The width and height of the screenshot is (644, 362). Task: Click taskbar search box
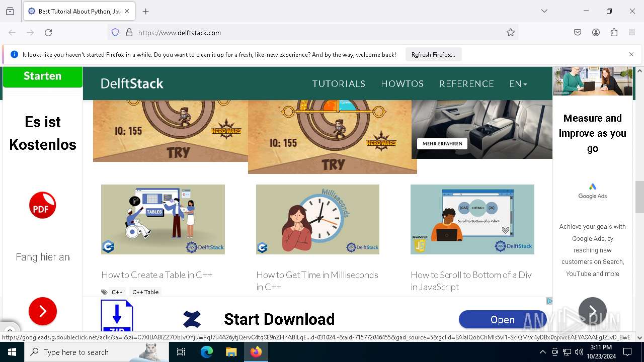98,352
